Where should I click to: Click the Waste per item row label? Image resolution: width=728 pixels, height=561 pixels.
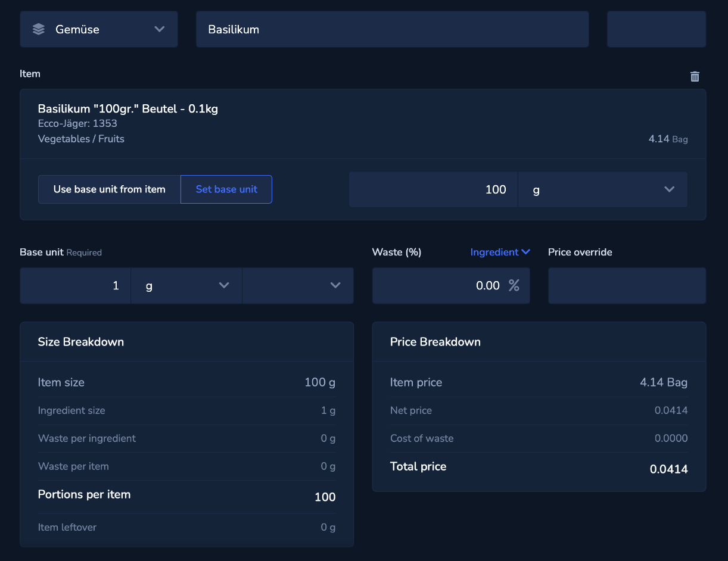[73, 466]
